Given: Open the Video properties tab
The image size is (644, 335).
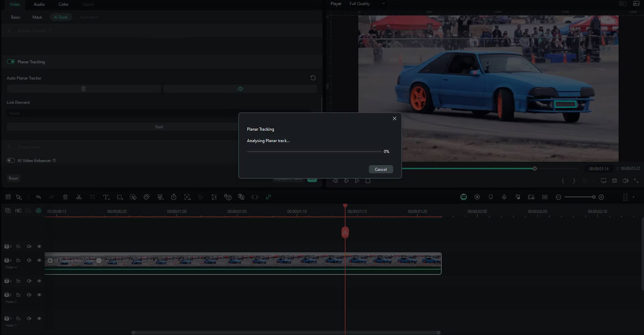Looking at the screenshot, I should [x=15, y=4].
